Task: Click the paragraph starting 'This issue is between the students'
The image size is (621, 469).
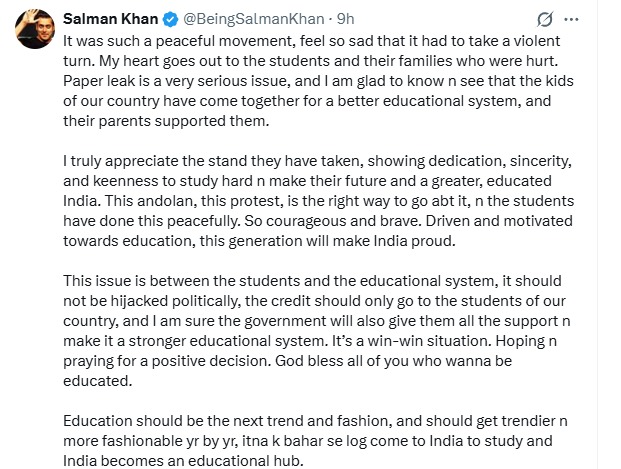Action: click(x=316, y=331)
